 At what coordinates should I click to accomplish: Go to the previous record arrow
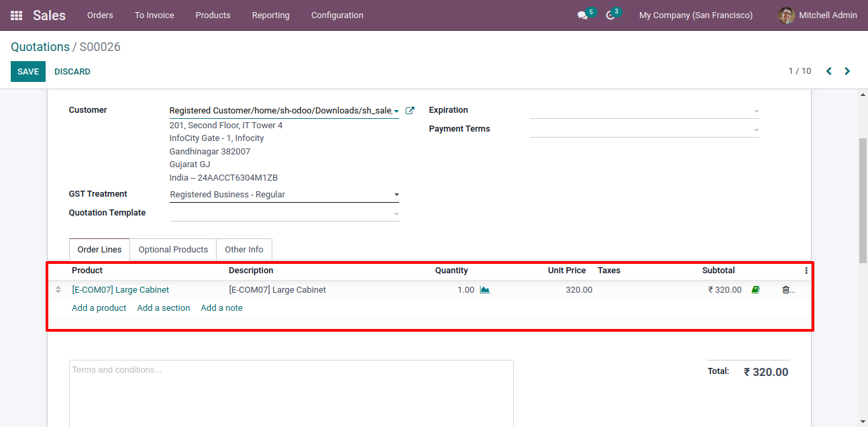pos(829,71)
